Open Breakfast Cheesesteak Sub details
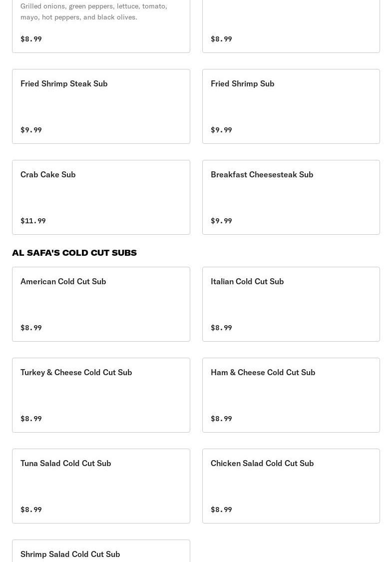This screenshot has height=562, width=392. pos(291,197)
